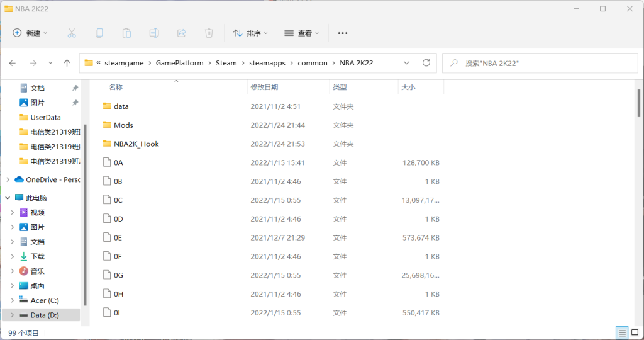
Task: Expand the Data (D:) drive node
Action: pos(13,315)
